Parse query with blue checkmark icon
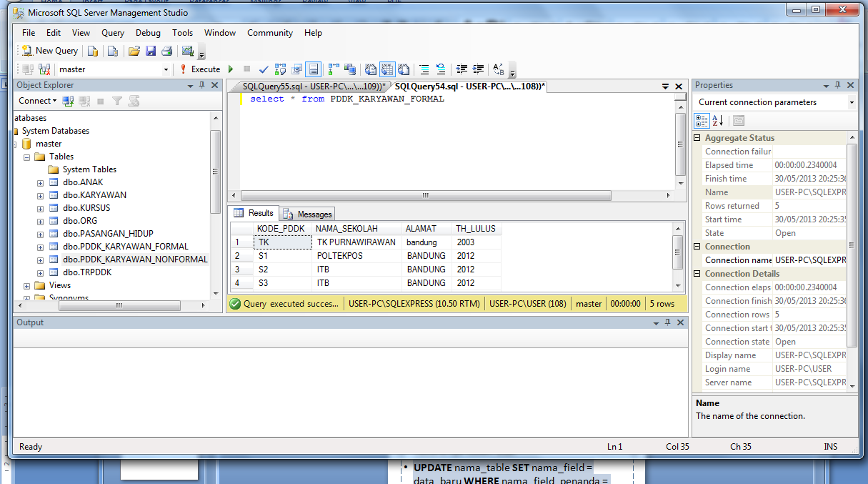868x484 pixels. pos(264,69)
